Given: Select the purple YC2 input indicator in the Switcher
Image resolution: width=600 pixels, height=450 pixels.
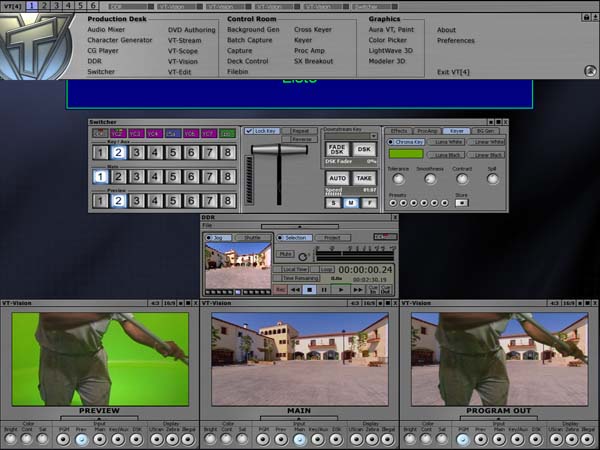Looking at the screenshot, I should pyautogui.click(x=118, y=133).
